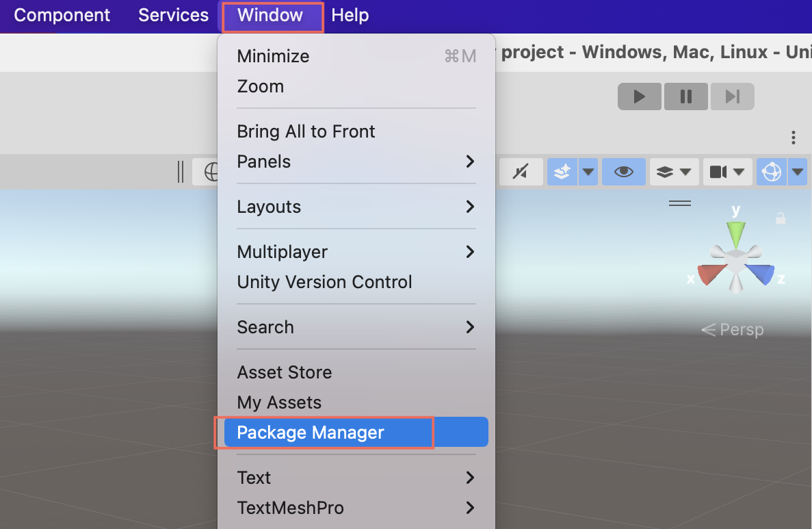This screenshot has height=529, width=812.
Task: Toggle scene gizmo rotation lock icon
Action: coord(780,219)
